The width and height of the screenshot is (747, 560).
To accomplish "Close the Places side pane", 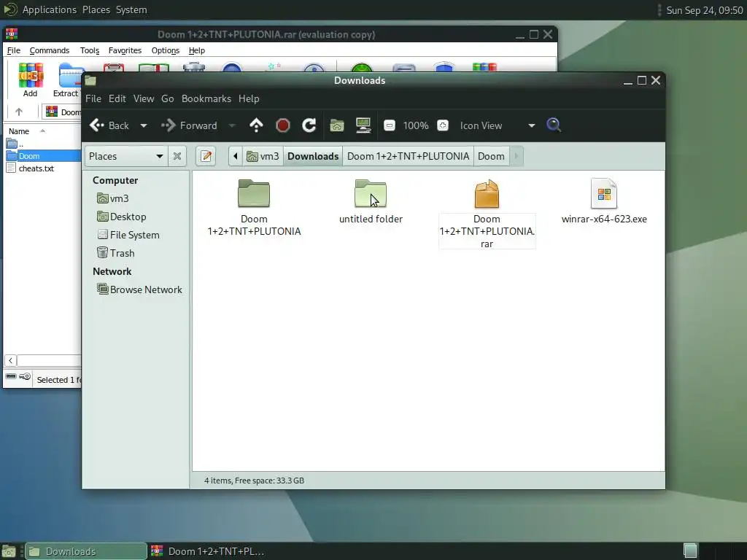I will coord(177,156).
